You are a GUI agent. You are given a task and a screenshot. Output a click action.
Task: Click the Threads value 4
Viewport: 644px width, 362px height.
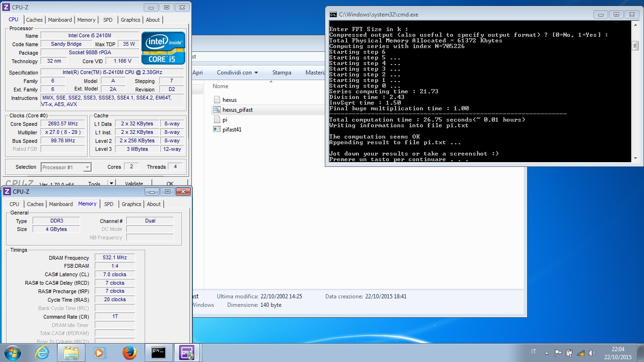tap(175, 167)
